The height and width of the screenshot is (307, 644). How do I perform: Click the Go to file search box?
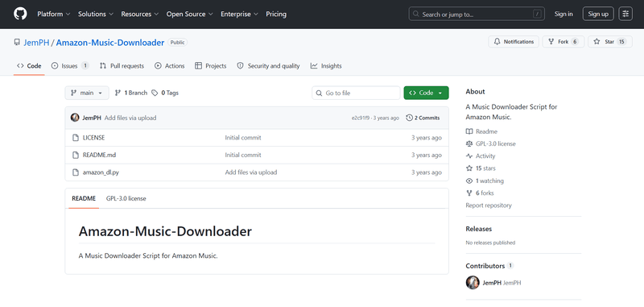[x=356, y=93]
